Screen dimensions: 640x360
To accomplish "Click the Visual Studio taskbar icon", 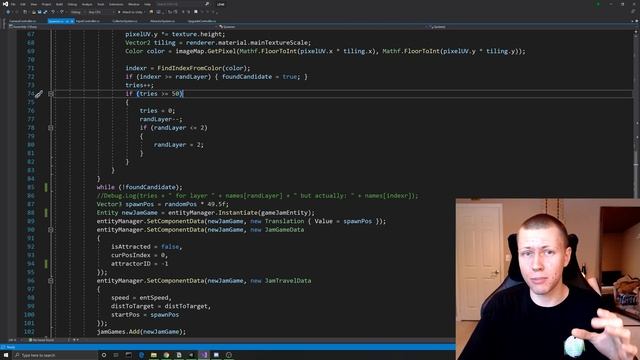I will tap(204, 356).
